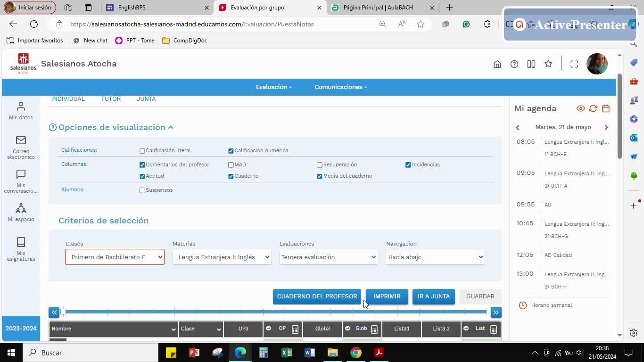Enable the MAD column checkbox
Viewport: 644px width, 362px height.
(x=231, y=165)
